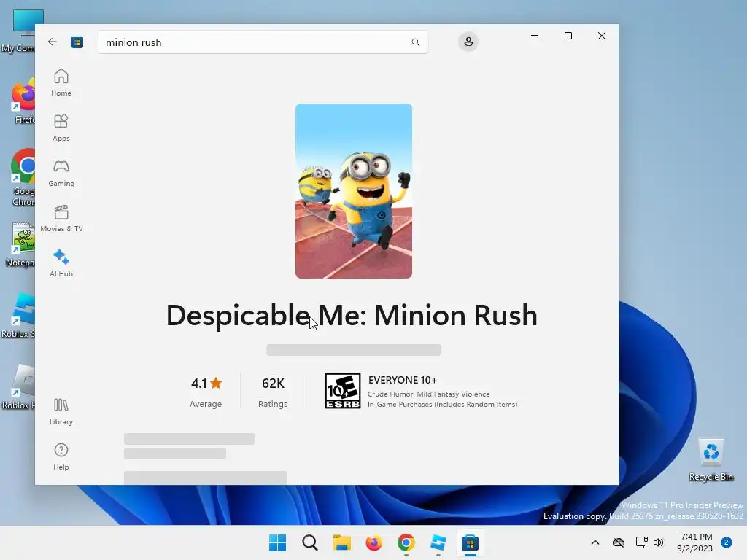The image size is (747, 560).
Task: Open taskbar Search
Action: (309, 542)
